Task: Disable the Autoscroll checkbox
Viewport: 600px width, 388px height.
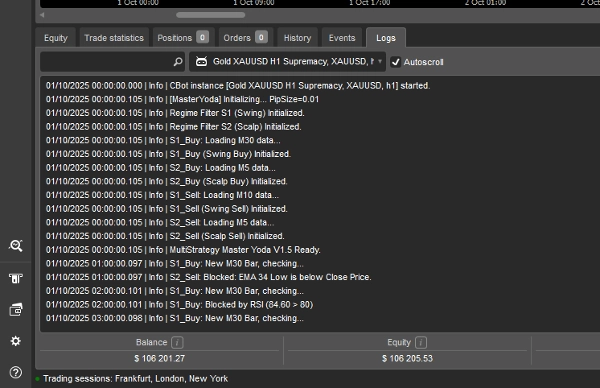Action: pos(396,62)
